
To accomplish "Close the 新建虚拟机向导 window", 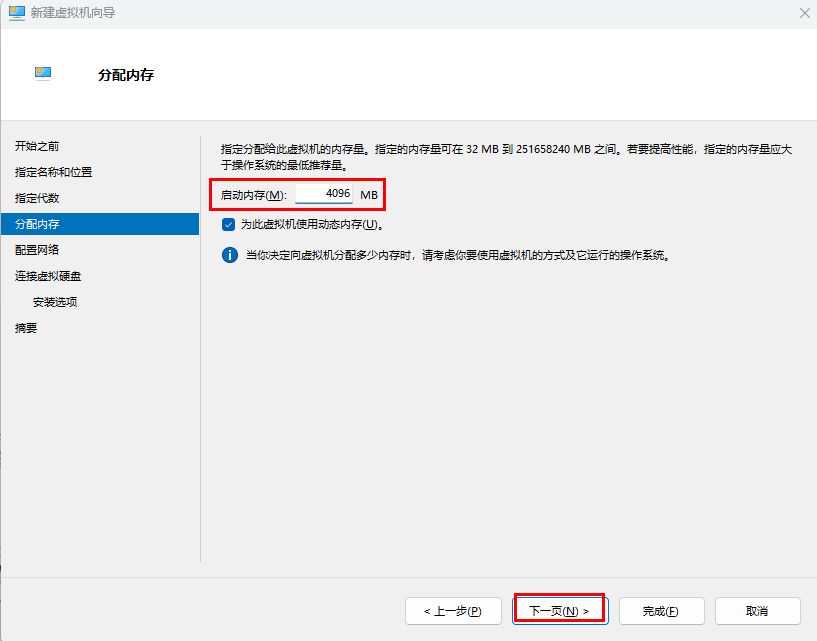I will click(x=804, y=13).
